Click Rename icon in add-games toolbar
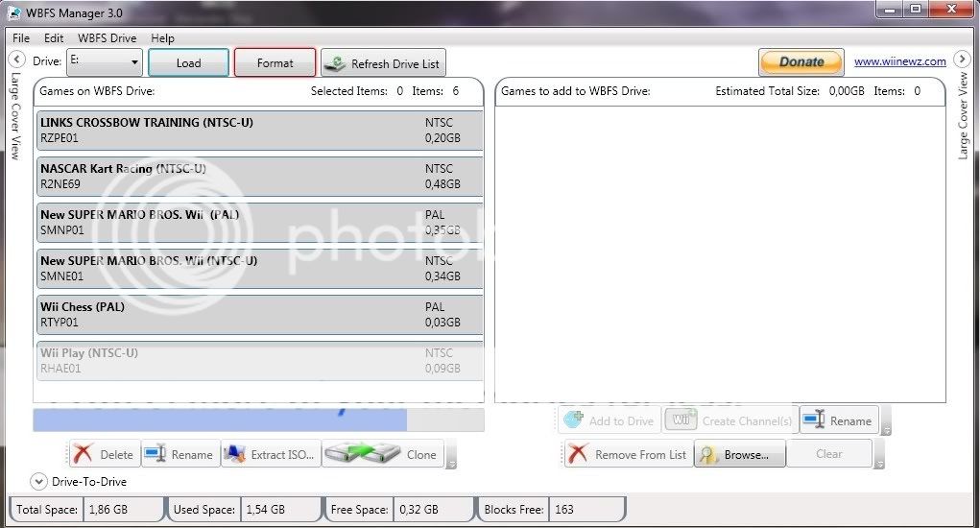The height and width of the screenshot is (528, 980). pos(814,420)
